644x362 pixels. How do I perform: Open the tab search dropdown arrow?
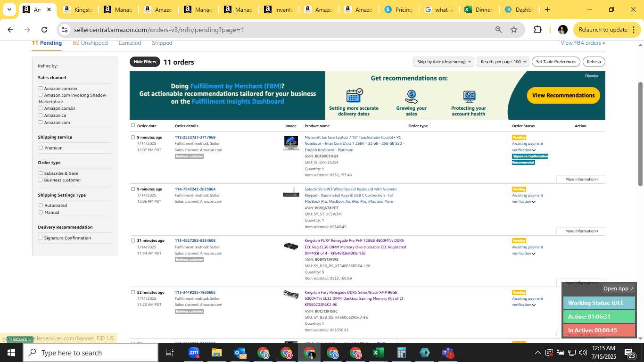point(9,9)
